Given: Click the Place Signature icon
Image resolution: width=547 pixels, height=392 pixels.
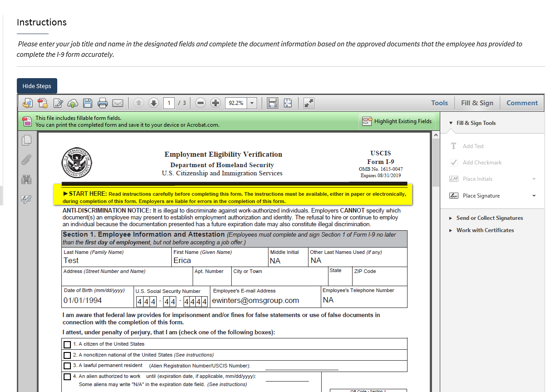Looking at the screenshot, I should [453, 196].
